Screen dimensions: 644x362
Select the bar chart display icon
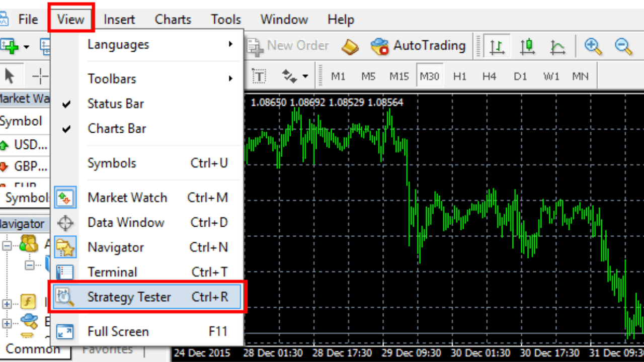[x=497, y=46]
